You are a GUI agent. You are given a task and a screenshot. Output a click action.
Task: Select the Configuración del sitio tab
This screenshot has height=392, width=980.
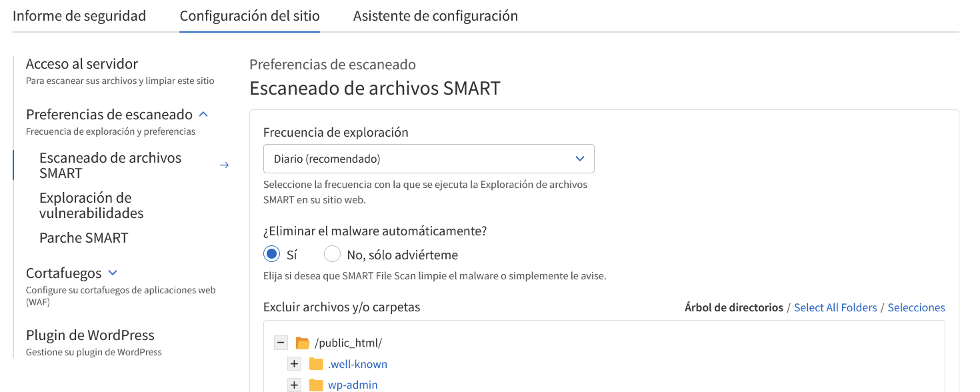point(249,16)
